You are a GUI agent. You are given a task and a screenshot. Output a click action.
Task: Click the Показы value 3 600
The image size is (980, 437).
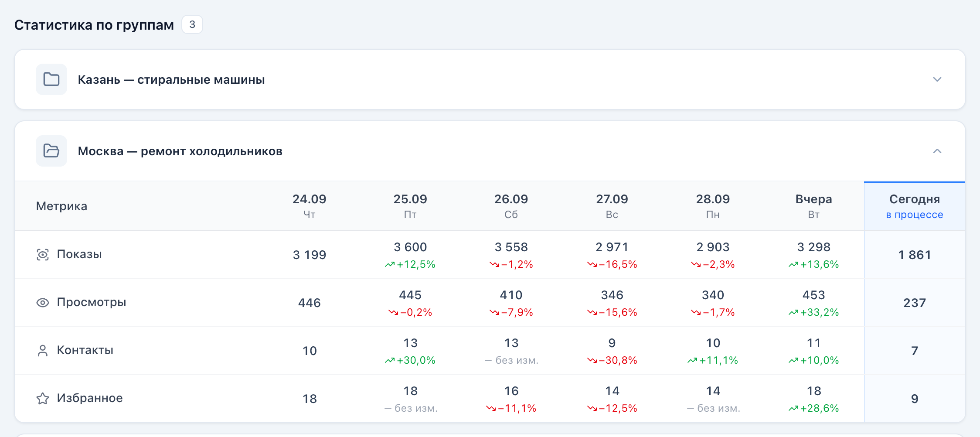point(410,247)
